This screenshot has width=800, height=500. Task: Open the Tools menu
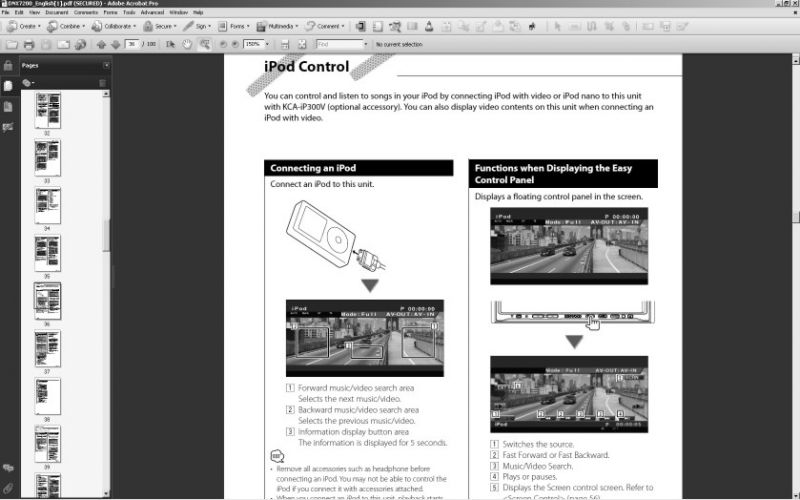pyautogui.click(x=129, y=12)
